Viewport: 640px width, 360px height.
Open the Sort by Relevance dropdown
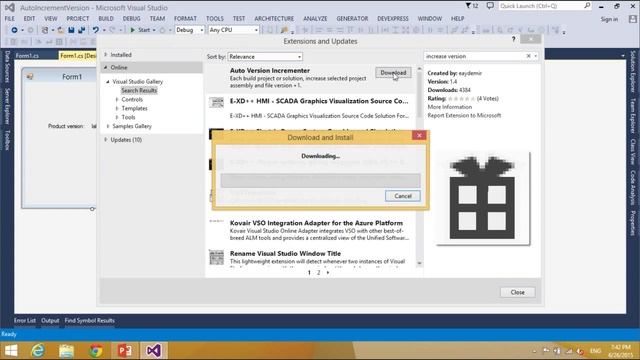(x=265, y=57)
